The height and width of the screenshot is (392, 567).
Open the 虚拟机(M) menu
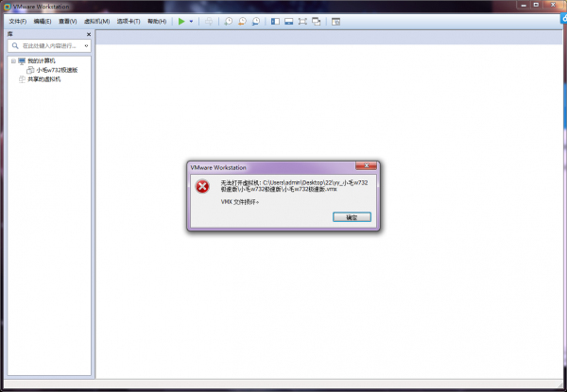(97, 22)
